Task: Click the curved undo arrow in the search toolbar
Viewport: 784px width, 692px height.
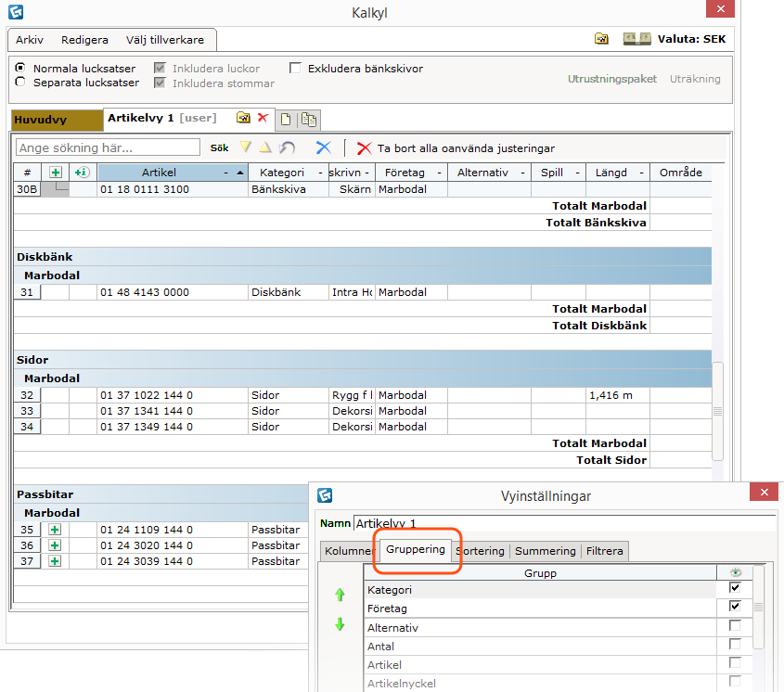Action: pyautogui.click(x=287, y=147)
